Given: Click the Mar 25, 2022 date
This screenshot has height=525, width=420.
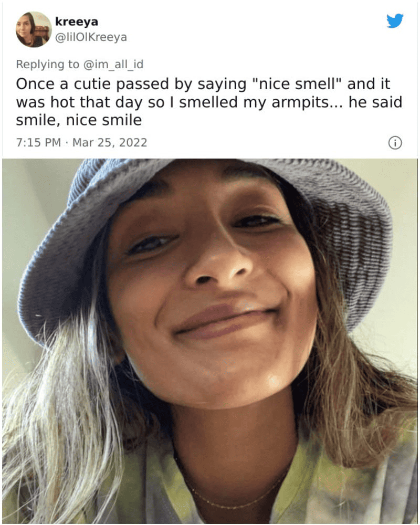Looking at the screenshot, I should (x=109, y=142).
